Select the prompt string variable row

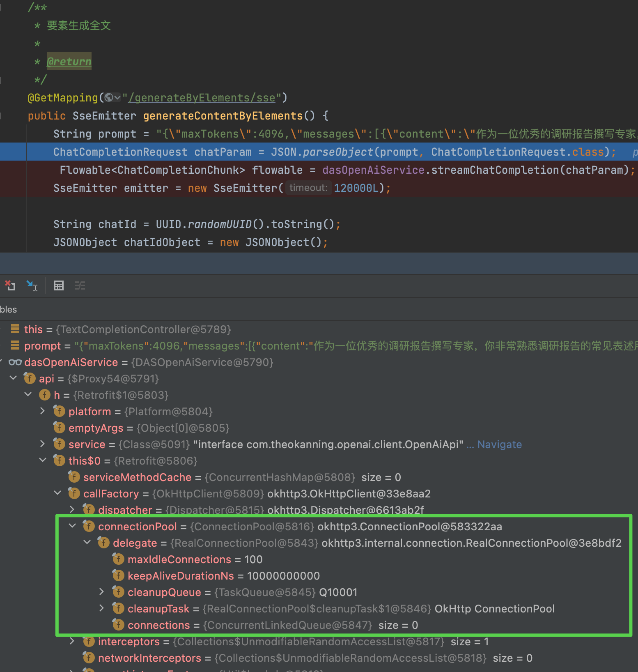319,346
